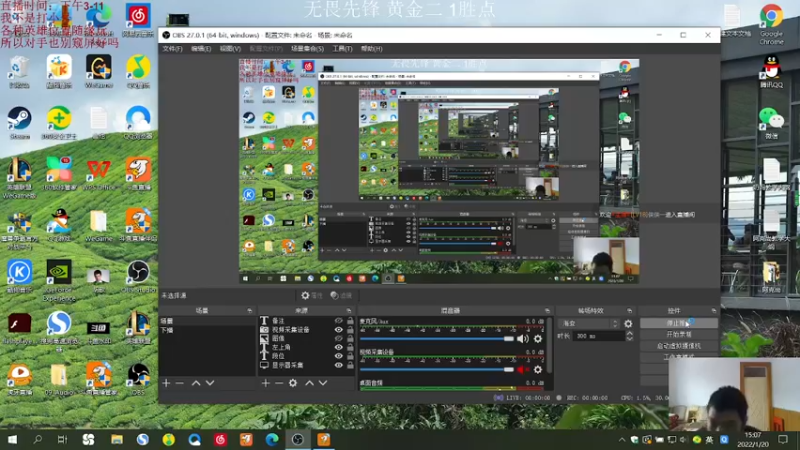The height and width of the screenshot is (450, 800).
Task: Open OBS Studio desktop shortcut
Action: pos(138,276)
